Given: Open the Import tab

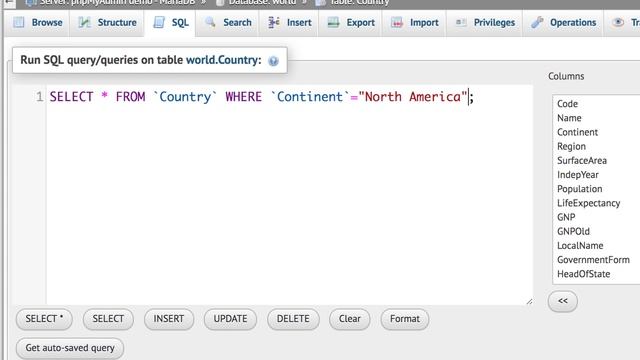Looking at the screenshot, I should click(414, 23).
